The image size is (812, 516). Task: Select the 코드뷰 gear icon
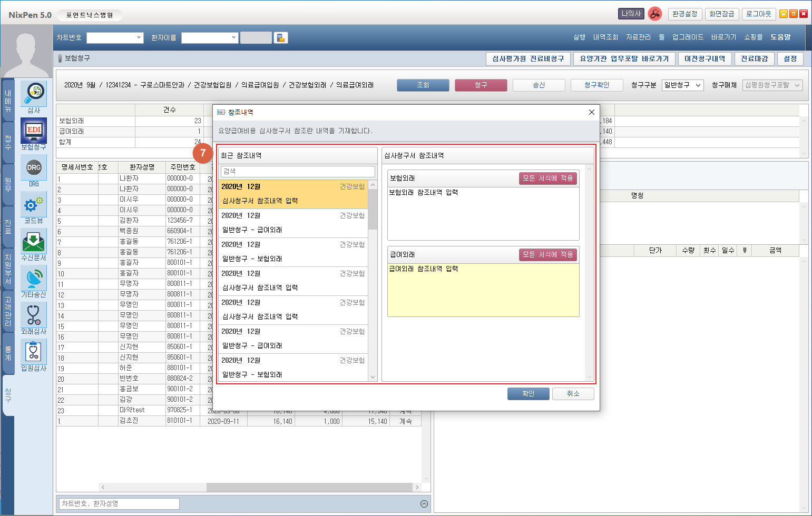(34, 205)
